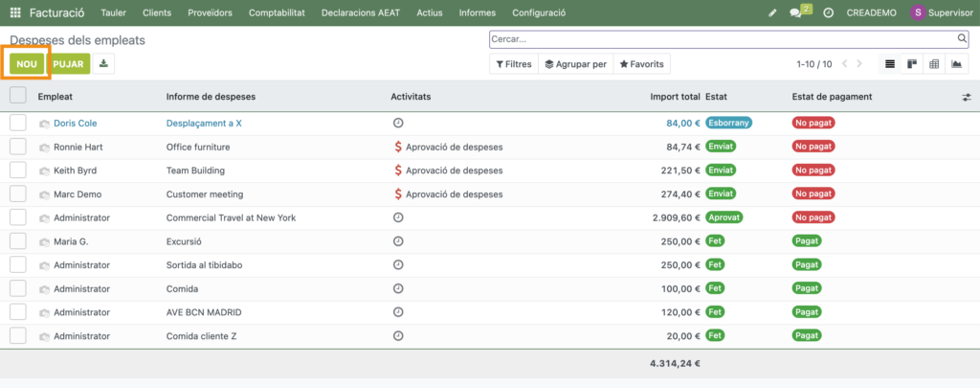Image resolution: width=980 pixels, height=388 pixels.
Task: Open the activities clock icon in top bar
Action: 828,13
